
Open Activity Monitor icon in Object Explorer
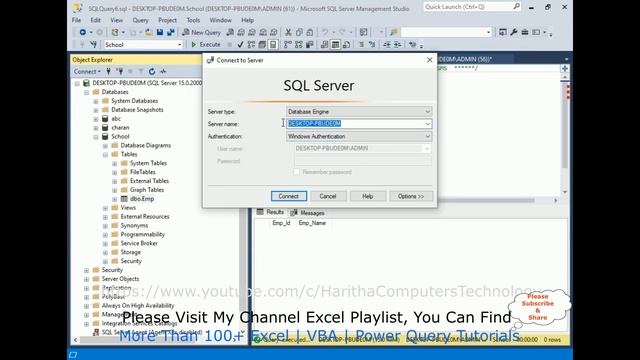tap(163, 71)
